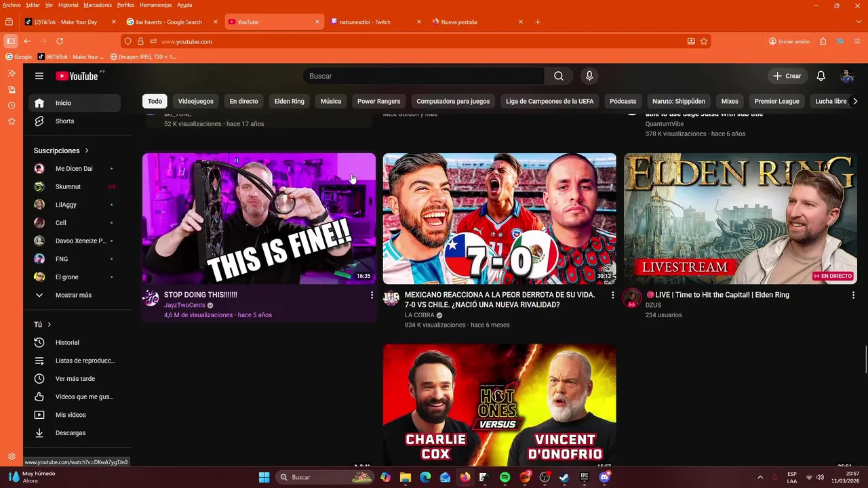Viewport: 868px width, 488px height.
Task: Open Ver más tarde
Action: 75,379
